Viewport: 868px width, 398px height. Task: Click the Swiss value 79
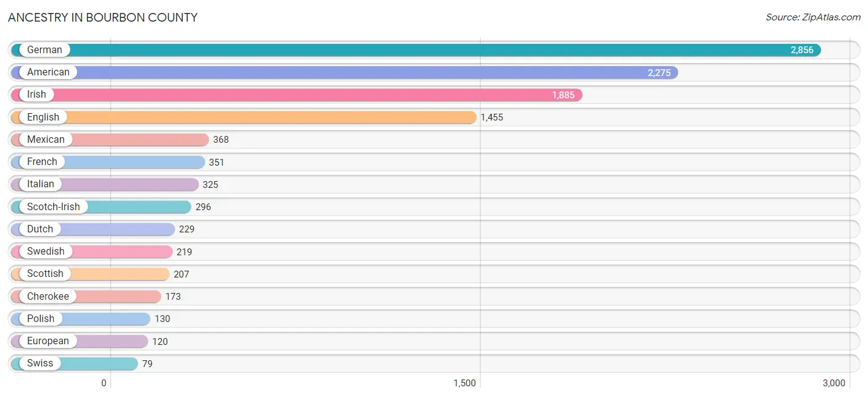coord(147,363)
